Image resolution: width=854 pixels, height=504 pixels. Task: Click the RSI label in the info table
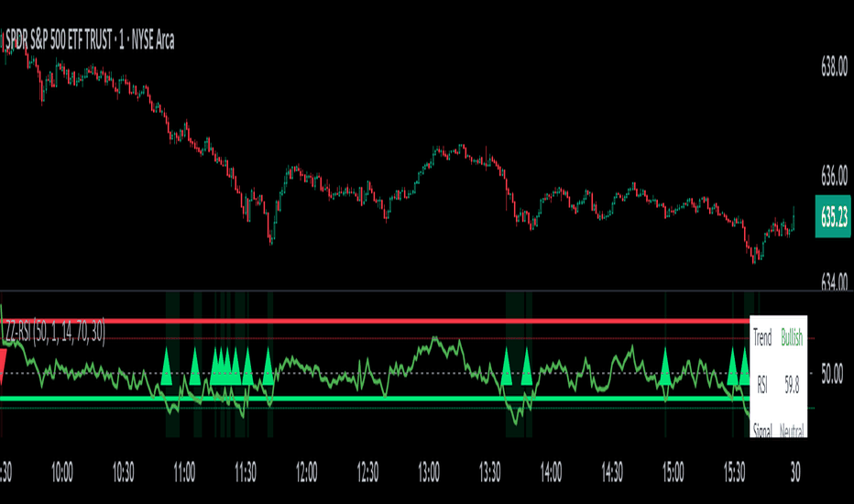762,385
